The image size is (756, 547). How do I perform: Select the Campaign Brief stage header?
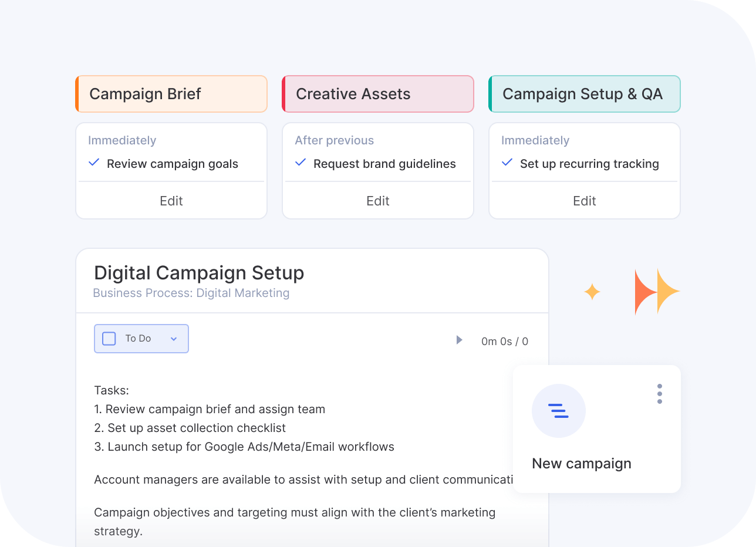point(171,94)
